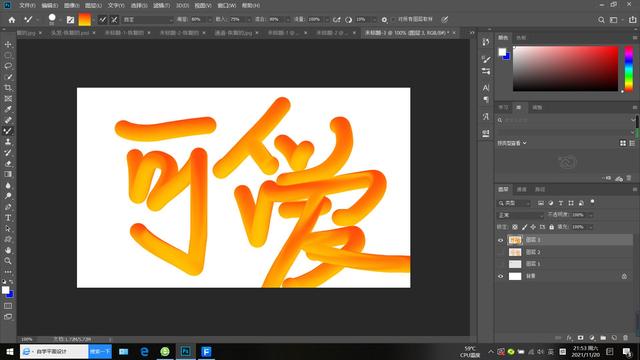Viewport: 640px width, 360px height.
Task: Open the 图像 menu
Action: pyautogui.click(x=71, y=5)
